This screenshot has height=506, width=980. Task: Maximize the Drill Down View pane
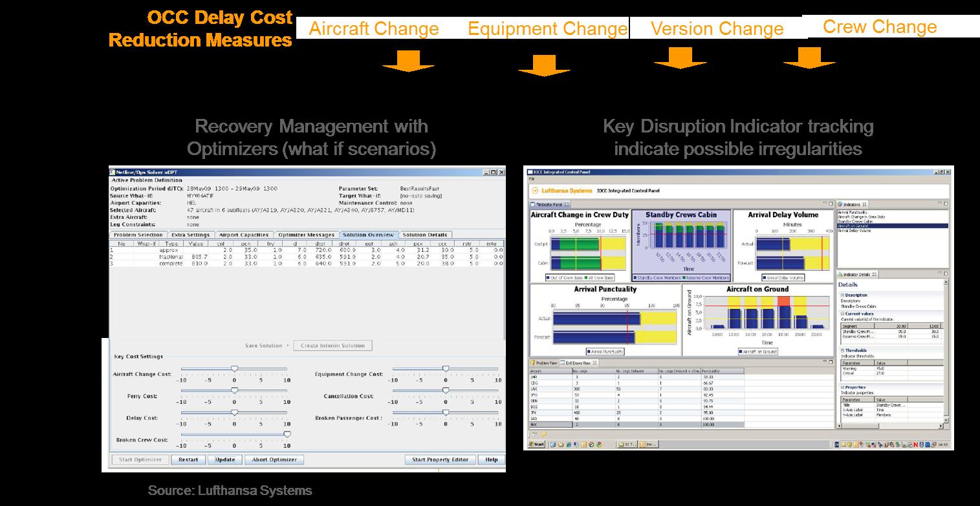[x=831, y=363]
